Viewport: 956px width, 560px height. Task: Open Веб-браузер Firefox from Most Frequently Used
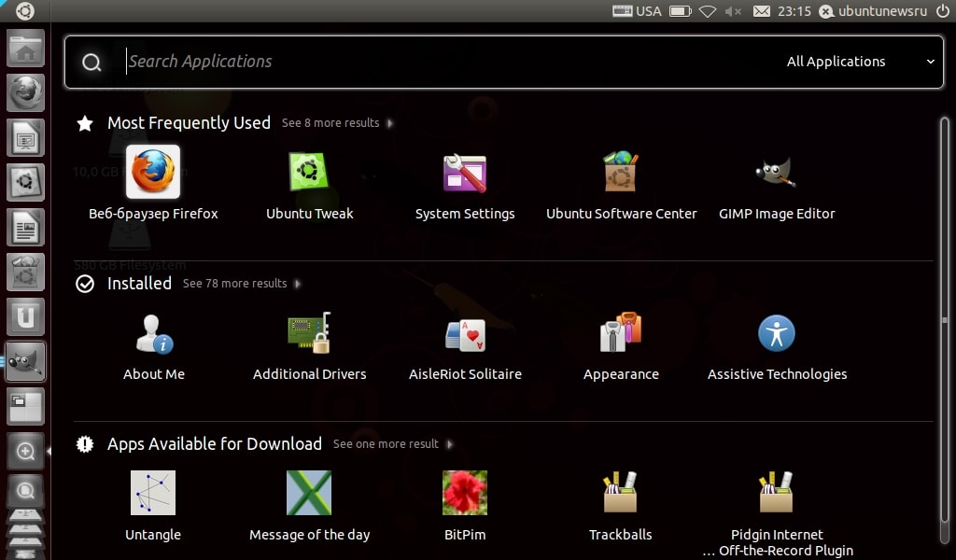click(x=153, y=182)
